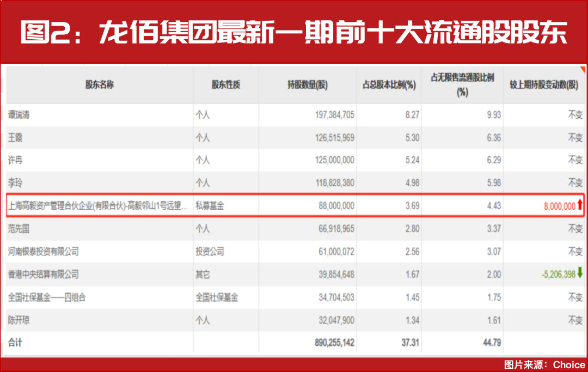Screen dimensions: 588x372
Task: Click the orange corner marker in header
Action: coord(583,69)
